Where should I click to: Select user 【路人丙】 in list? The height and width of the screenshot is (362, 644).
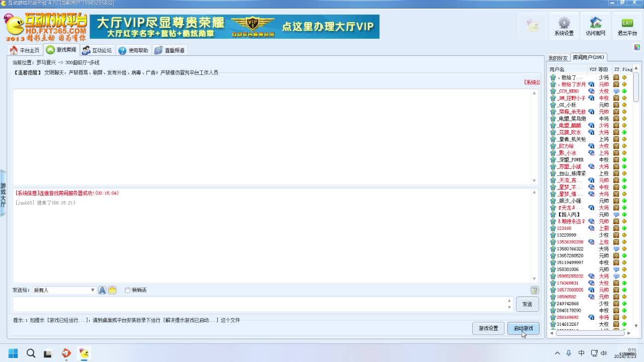click(x=569, y=214)
